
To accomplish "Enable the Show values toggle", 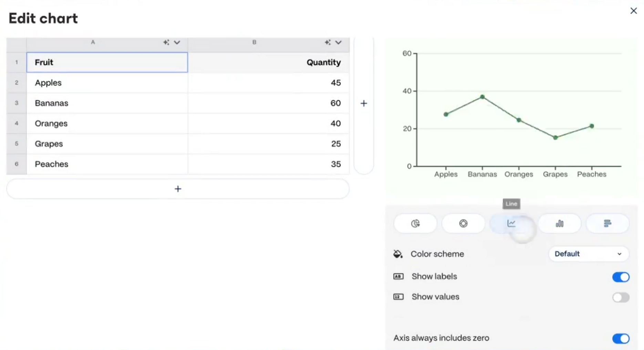I will pyautogui.click(x=621, y=297).
